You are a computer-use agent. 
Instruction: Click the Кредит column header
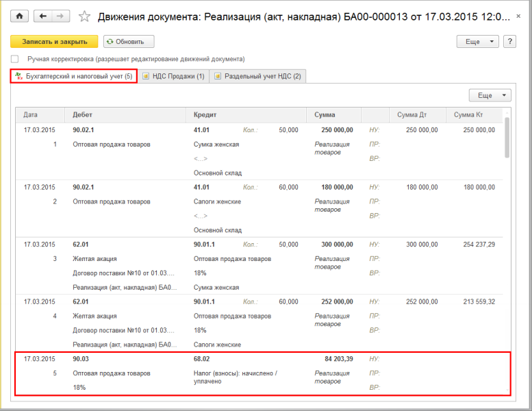[246, 114]
